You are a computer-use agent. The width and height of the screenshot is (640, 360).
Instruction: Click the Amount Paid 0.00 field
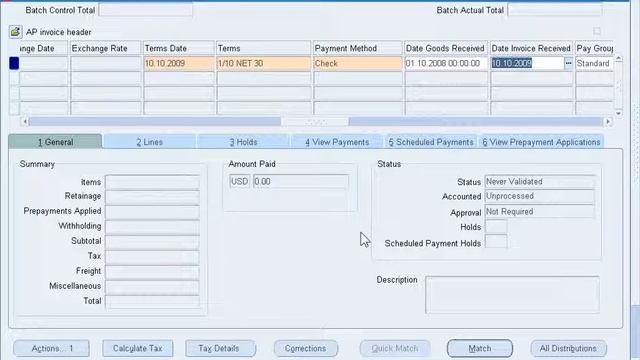click(301, 182)
